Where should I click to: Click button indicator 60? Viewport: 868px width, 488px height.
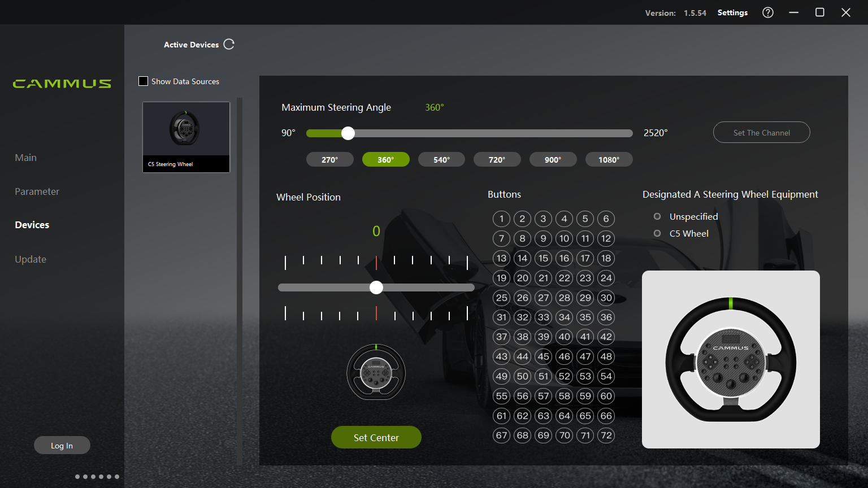[x=606, y=396]
